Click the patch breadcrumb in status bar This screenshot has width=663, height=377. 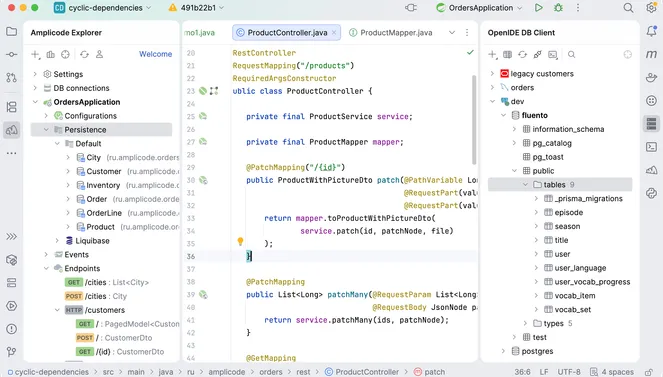pyautogui.click(x=430, y=372)
